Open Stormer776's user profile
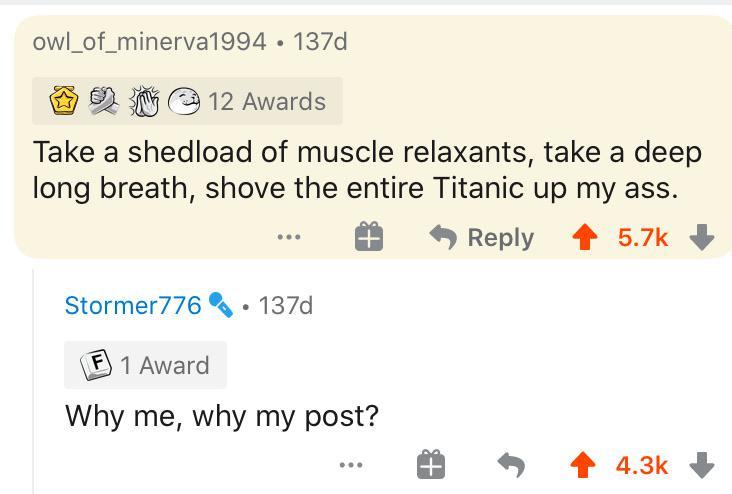The height and width of the screenshot is (494, 732). [133, 305]
